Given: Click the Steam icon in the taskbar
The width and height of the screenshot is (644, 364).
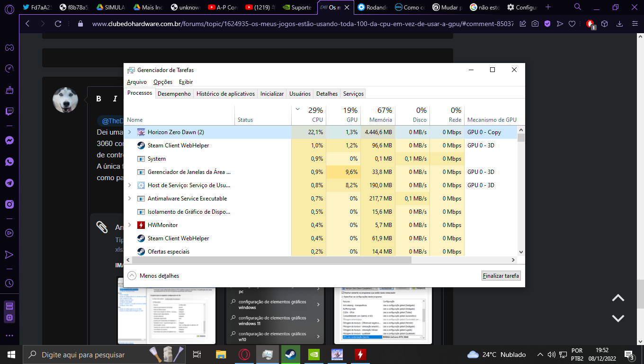Looking at the screenshot, I should [291, 354].
